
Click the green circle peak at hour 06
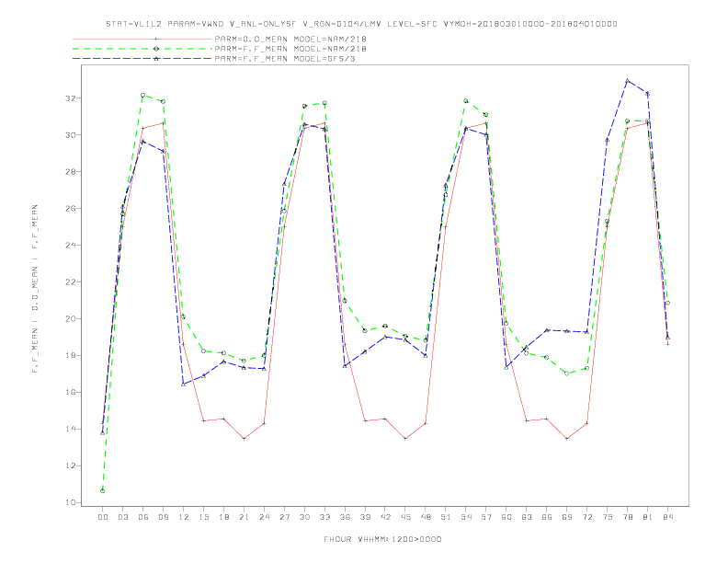pyautogui.click(x=143, y=96)
